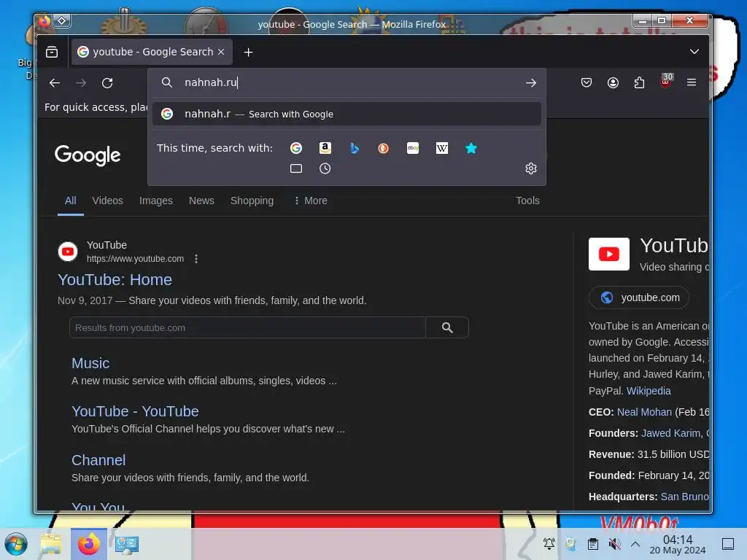Open the YouTube: Home result link

pyautogui.click(x=115, y=279)
